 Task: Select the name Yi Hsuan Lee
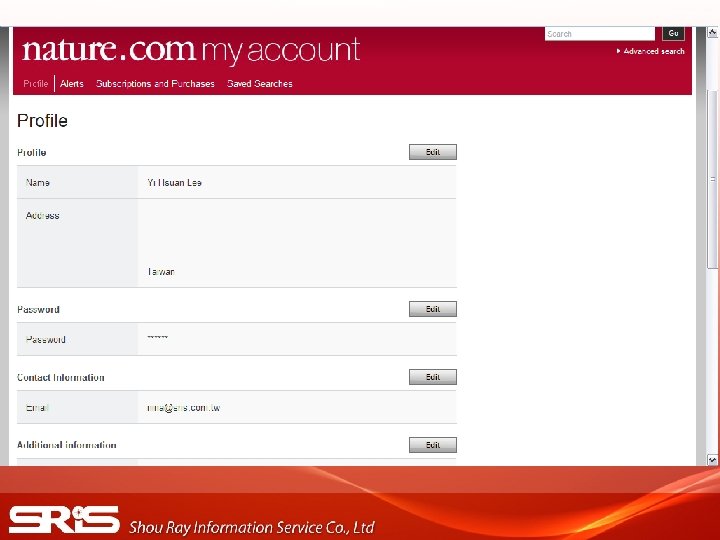tap(174, 183)
